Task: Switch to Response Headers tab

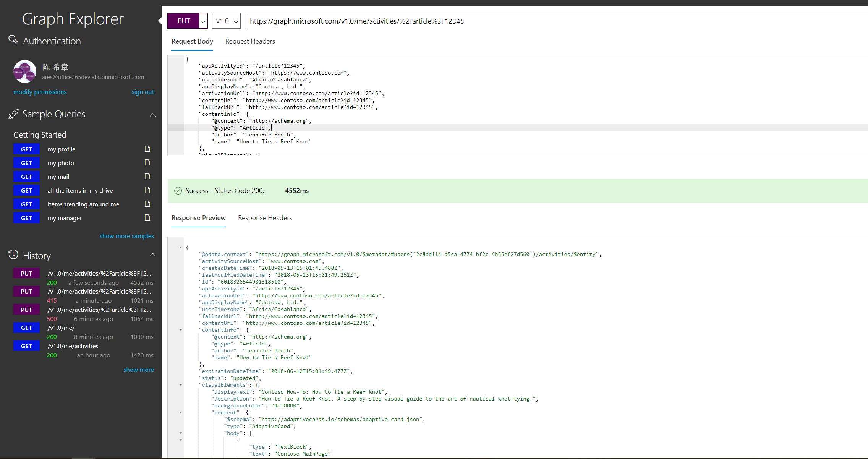Action: [265, 217]
